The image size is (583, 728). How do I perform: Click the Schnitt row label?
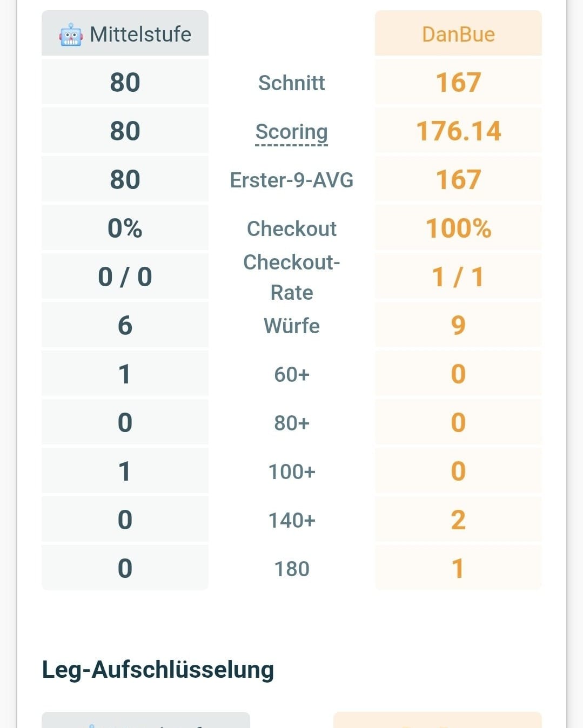tap(292, 83)
